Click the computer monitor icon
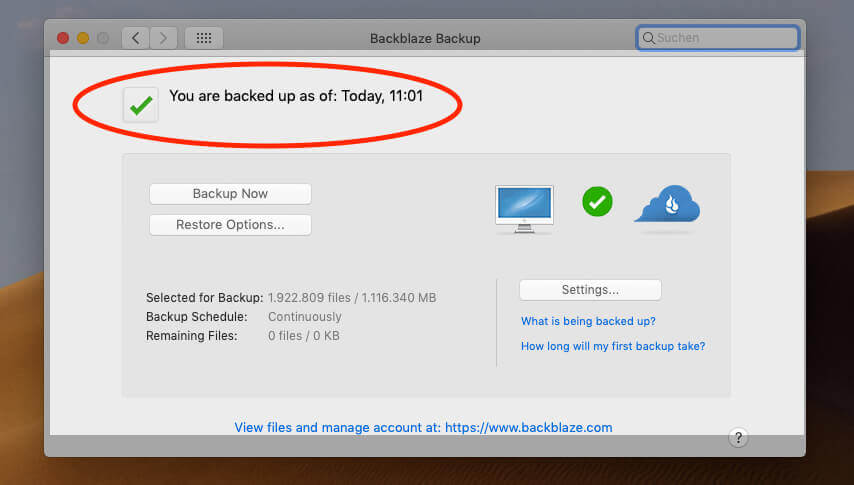This screenshot has height=485, width=854. 524,208
